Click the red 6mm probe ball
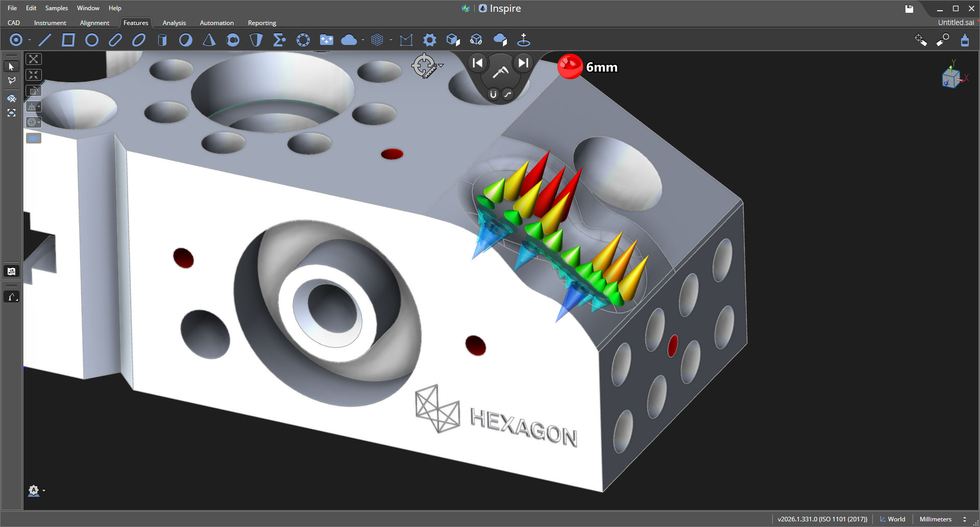980x527 pixels. (570, 66)
